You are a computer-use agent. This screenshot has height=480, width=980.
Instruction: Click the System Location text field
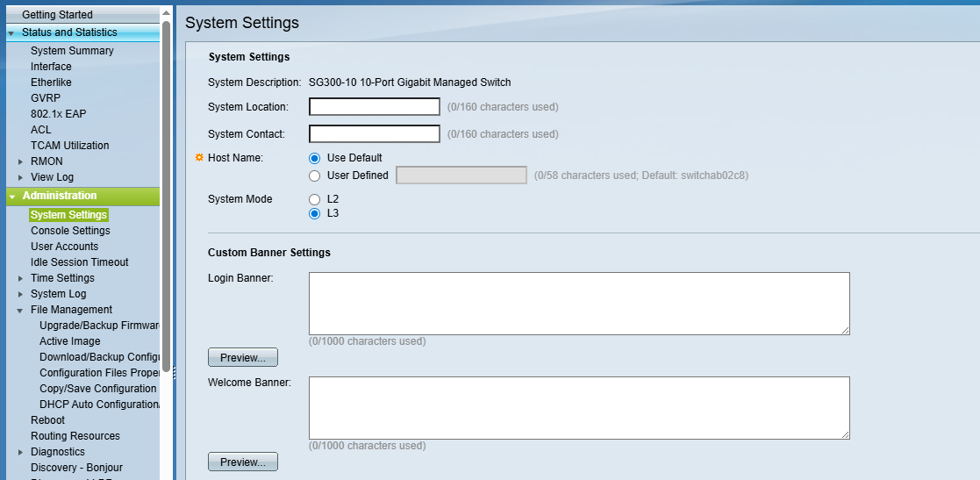pyautogui.click(x=374, y=107)
